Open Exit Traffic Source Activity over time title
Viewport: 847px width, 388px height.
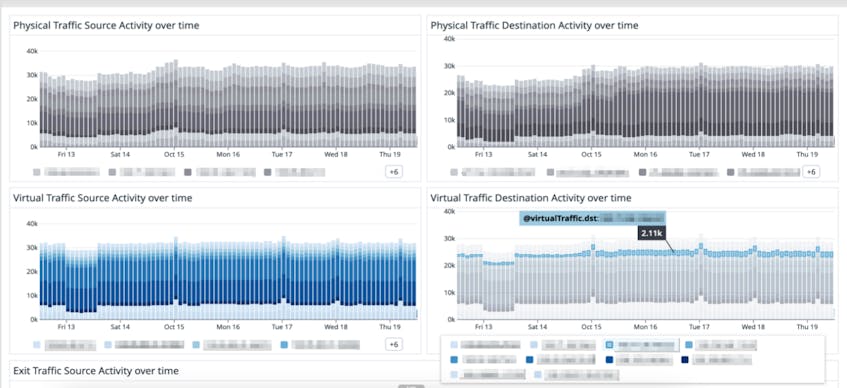96,371
